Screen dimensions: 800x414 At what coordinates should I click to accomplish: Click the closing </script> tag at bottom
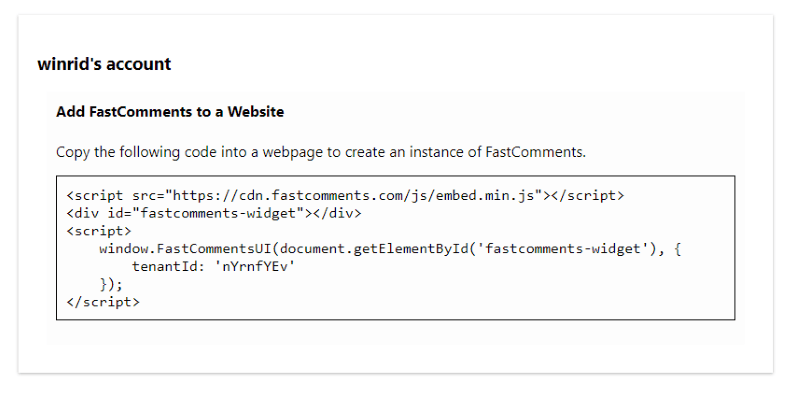(103, 301)
